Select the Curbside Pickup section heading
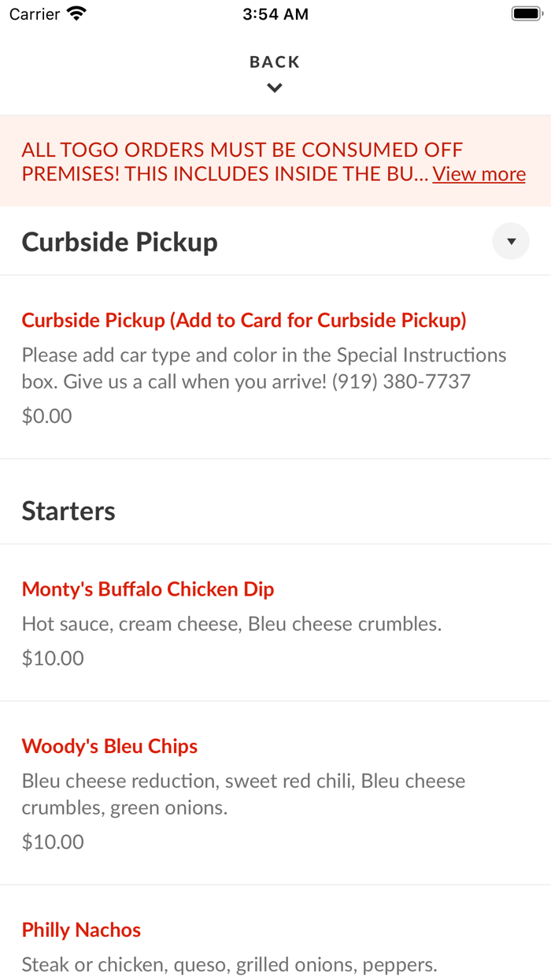 [120, 242]
